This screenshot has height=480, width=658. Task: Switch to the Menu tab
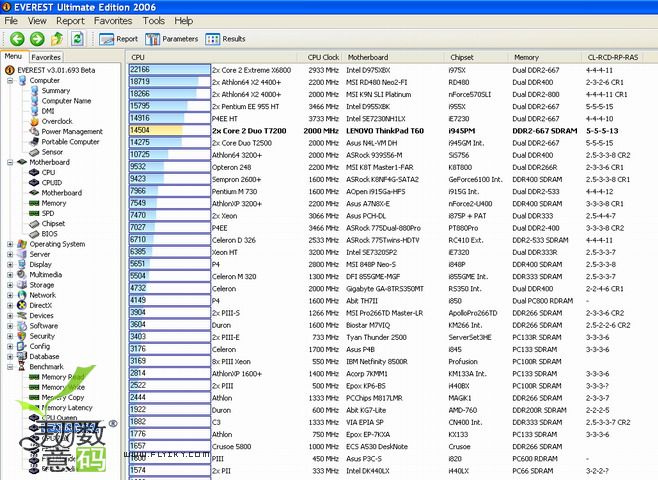[x=13, y=56]
